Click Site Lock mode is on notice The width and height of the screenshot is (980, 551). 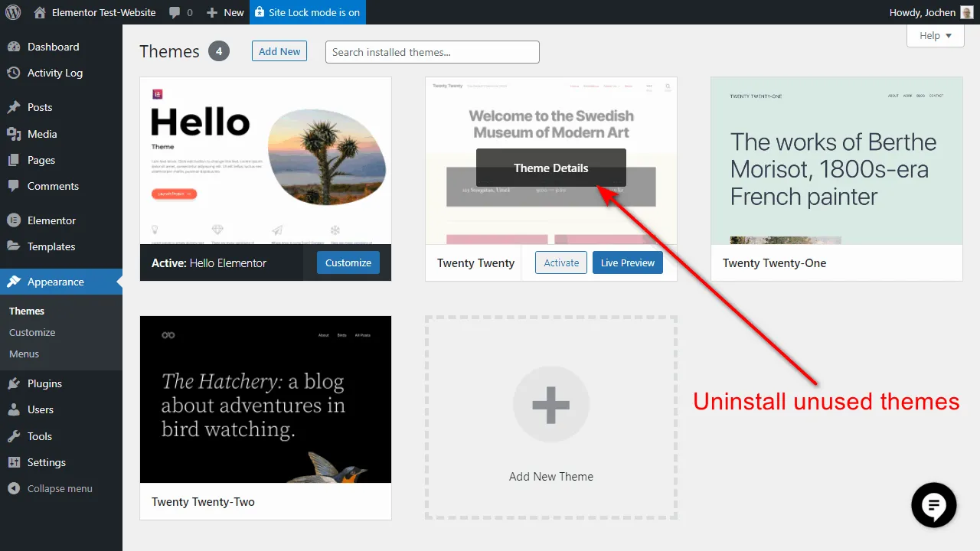tap(308, 12)
